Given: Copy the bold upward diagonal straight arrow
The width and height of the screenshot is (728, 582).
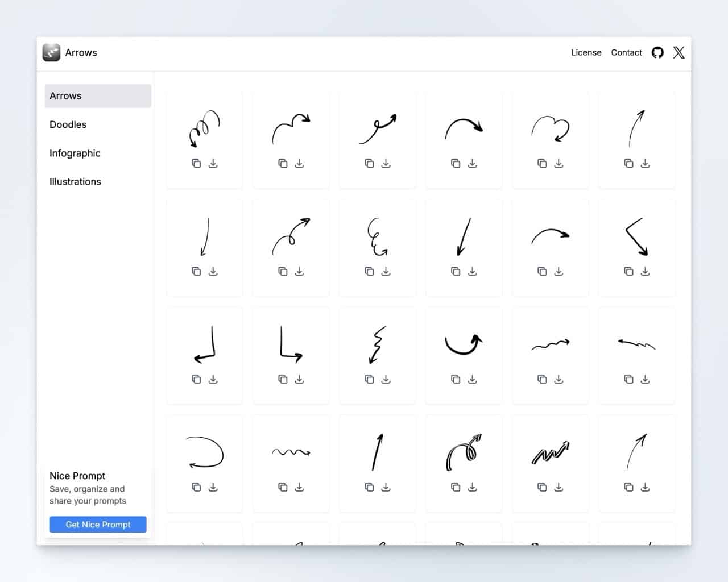Looking at the screenshot, I should point(369,488).
